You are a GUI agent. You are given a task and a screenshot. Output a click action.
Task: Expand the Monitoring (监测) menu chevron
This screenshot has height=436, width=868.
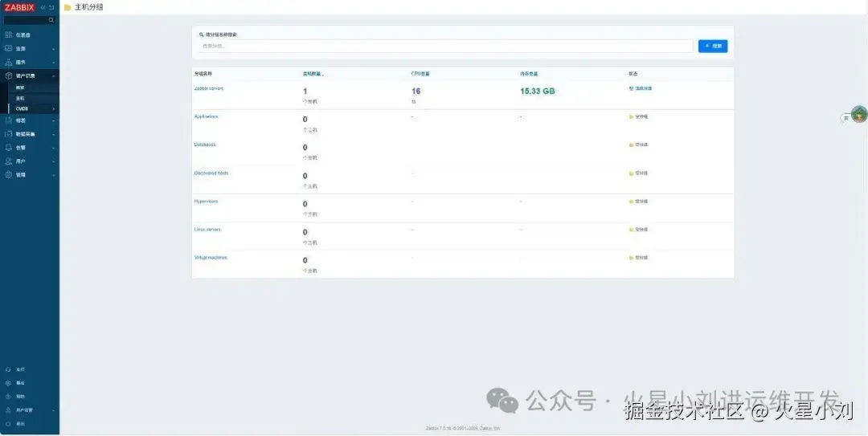[54, 49]
